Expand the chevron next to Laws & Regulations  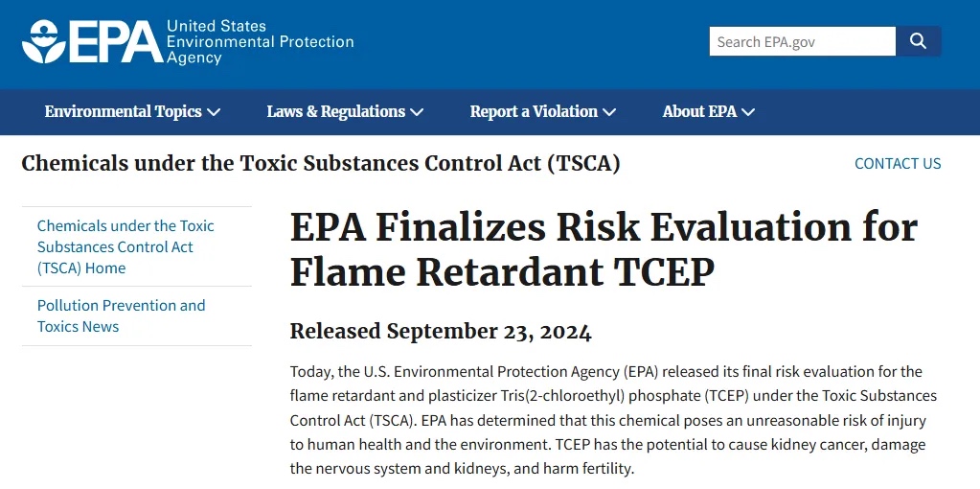417,112
